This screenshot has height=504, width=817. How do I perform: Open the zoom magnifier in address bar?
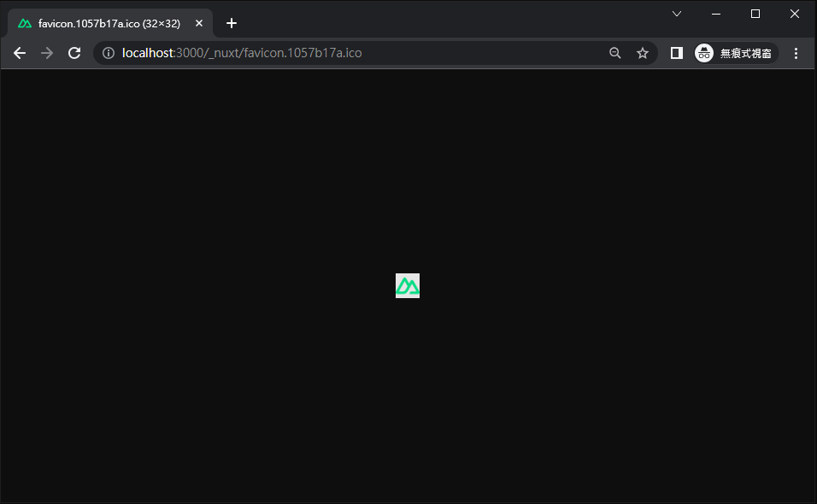[x=614, y=53]
